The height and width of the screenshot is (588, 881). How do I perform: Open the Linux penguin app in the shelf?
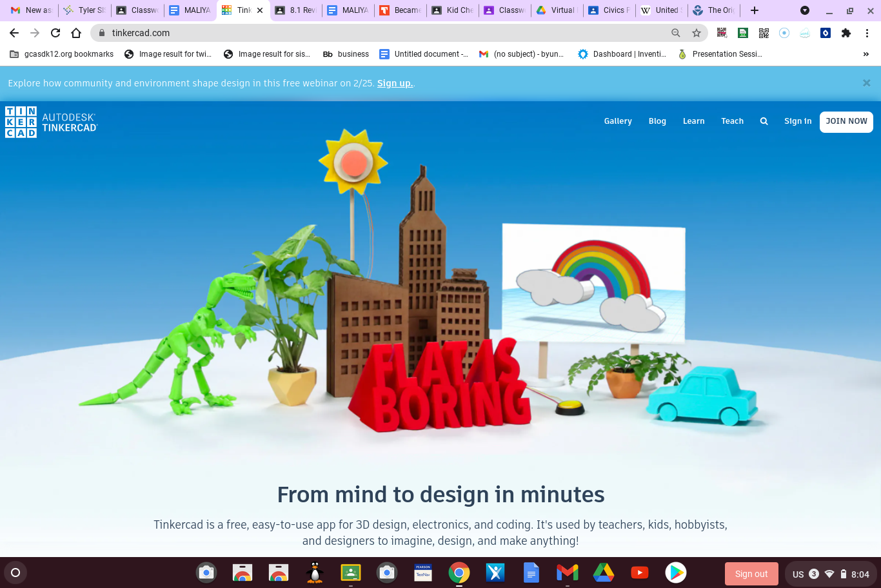pyautogui.click(x=315, y=573)
